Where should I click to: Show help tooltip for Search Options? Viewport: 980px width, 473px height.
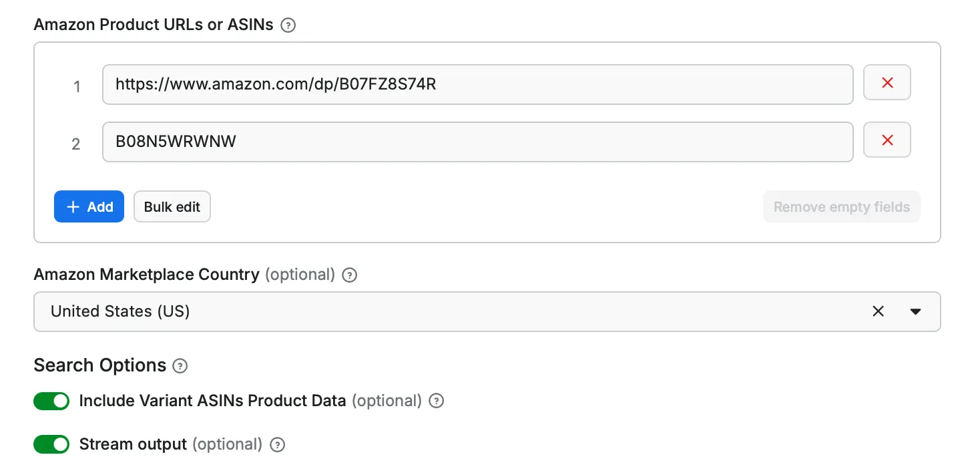pyautogui.click(x=180, y=366)
